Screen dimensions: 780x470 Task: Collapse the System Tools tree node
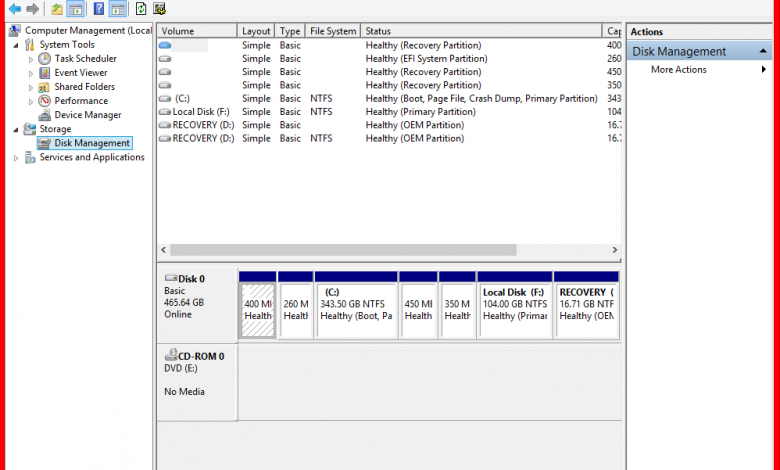[16, 45]
